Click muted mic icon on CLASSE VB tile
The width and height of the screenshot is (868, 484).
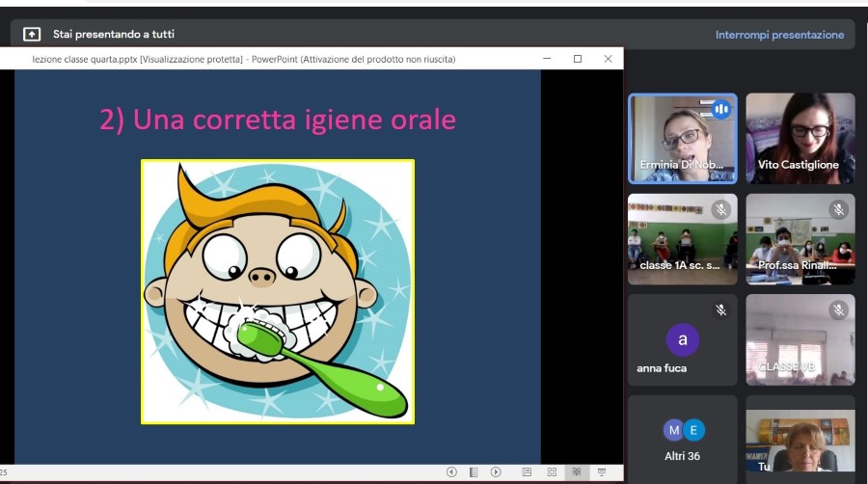point(838,309)
